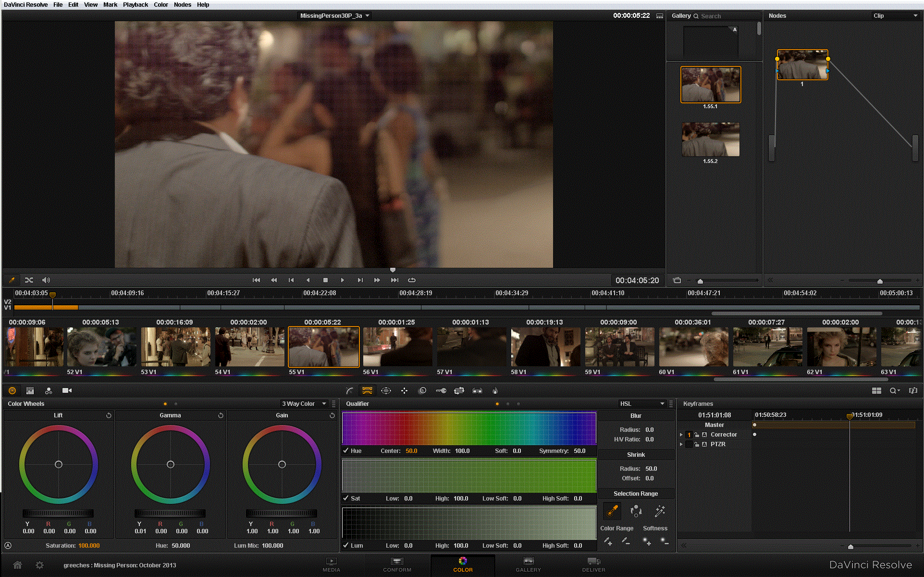The height and width of the screenshot is (577, 924).
Task: Expand the HSL qualifier dropdown
Action: [662, 403]
